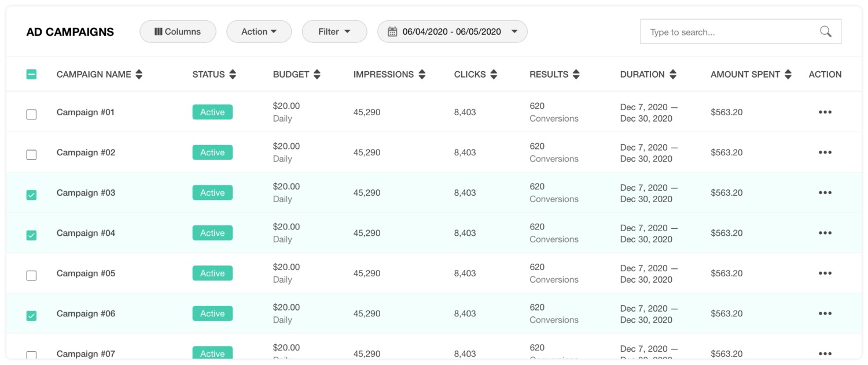Sort by Impressions sort arrows
The image size is (868, 365).
(422, 74)
